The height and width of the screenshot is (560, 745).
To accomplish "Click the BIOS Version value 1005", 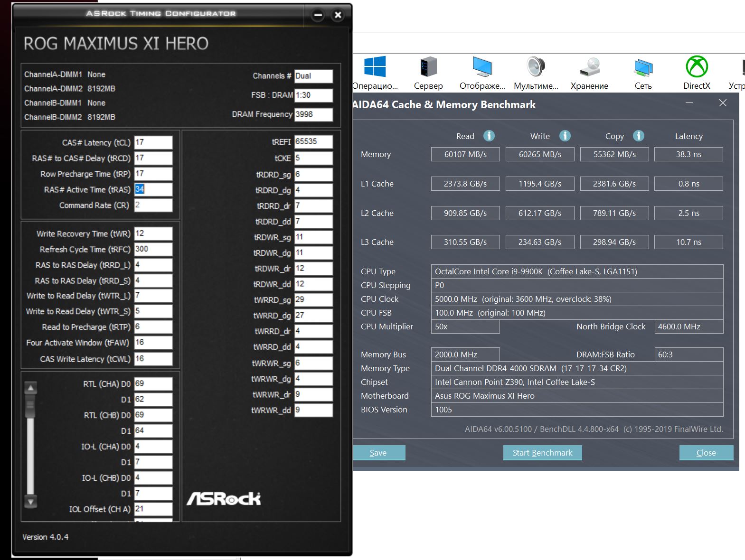I will 577,410.
